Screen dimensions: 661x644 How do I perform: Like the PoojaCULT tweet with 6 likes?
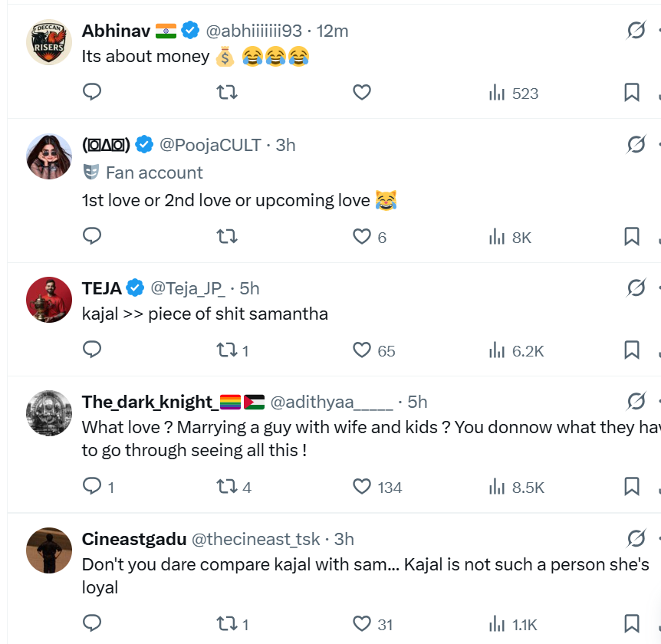pos(362,237)
